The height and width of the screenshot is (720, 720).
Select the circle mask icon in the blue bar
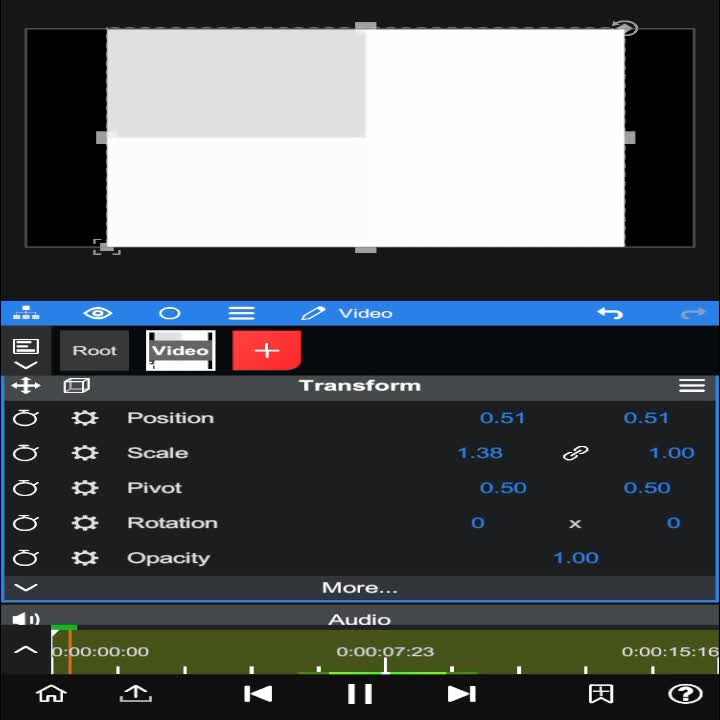click(x=169, y=313)
